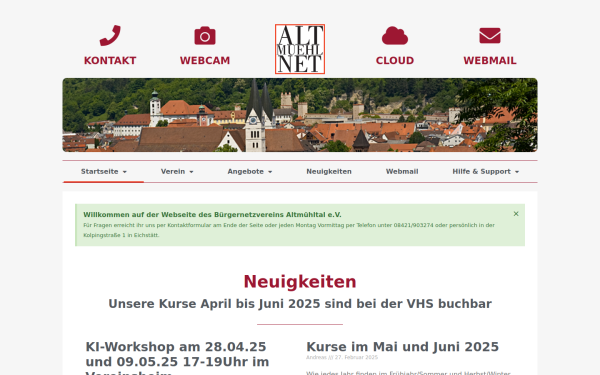Image resolution: width=600 pixels, height=375 pixels.
Task: Click the envelope icon for Webmail
Action: coord(490,36)
